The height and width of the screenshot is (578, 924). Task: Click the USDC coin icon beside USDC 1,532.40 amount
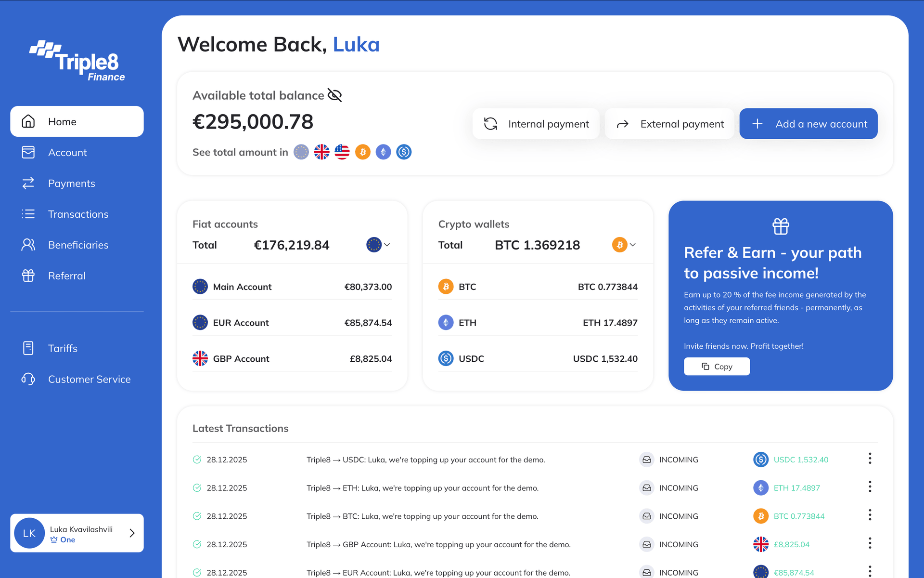pyautogui.click(x=761, y=460)
